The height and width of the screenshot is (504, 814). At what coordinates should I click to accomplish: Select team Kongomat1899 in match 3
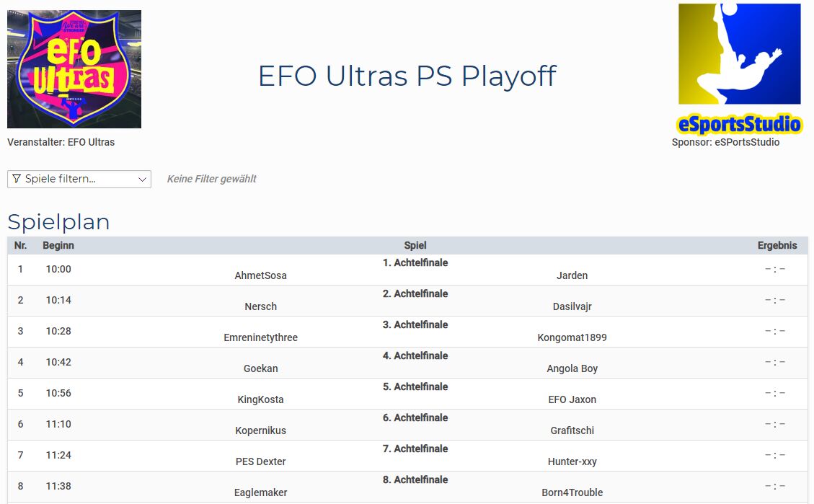[x=572, y=337]
